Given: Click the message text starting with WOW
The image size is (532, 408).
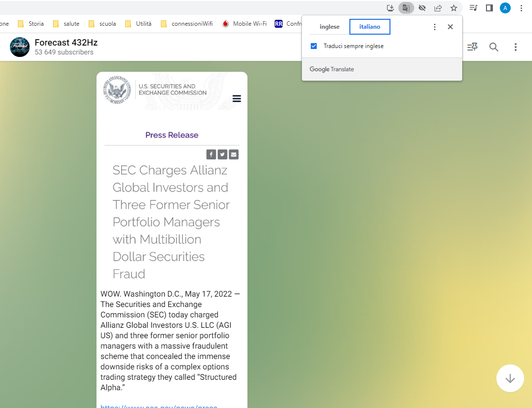Looking at the screenshot, I should [x=170, y=341].
